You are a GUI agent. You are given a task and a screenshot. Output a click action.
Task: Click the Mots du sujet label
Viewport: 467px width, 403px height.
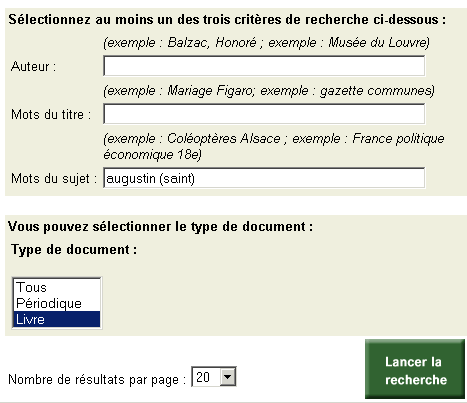(x=54, y=178)
